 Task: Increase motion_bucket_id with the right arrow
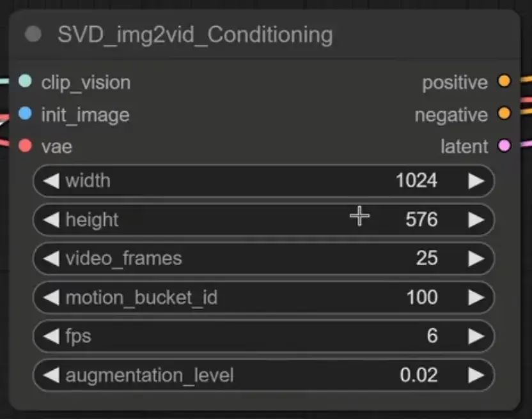click(476, 298)
